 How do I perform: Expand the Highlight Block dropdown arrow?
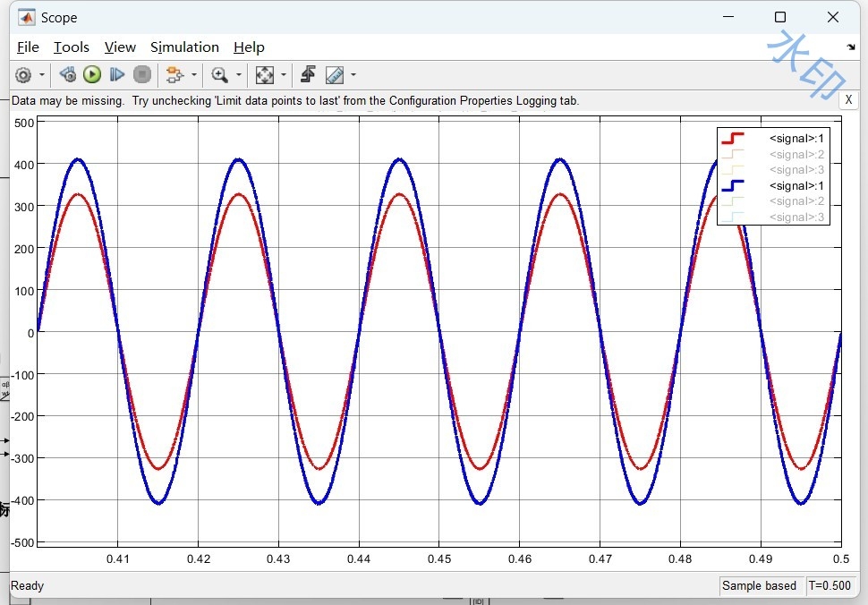pos(194,74)
